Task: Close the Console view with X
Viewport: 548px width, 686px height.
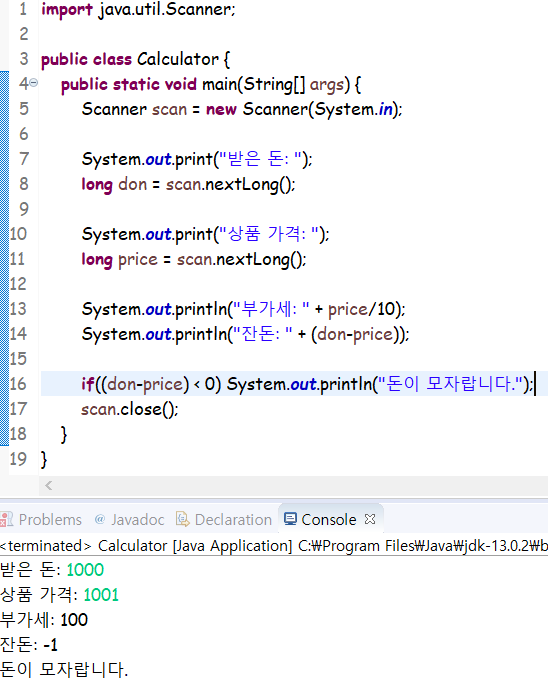Action: point(370,519)
